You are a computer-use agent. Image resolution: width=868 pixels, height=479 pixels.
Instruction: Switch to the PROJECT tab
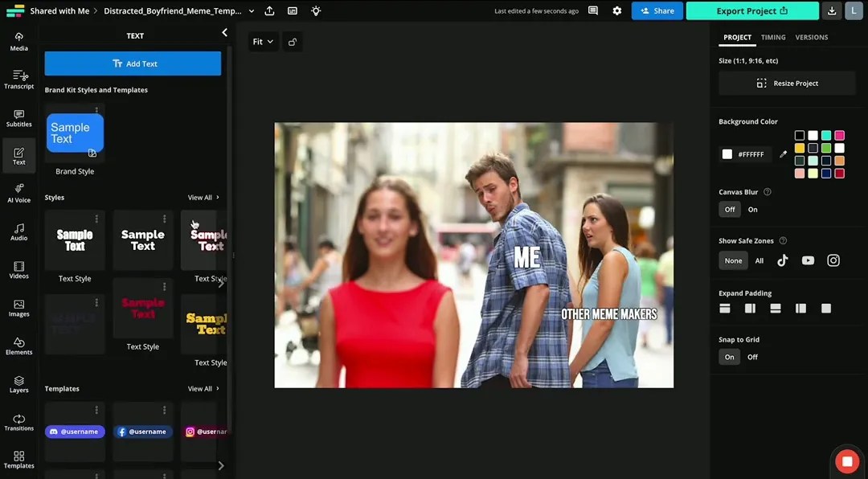(737, 38)
